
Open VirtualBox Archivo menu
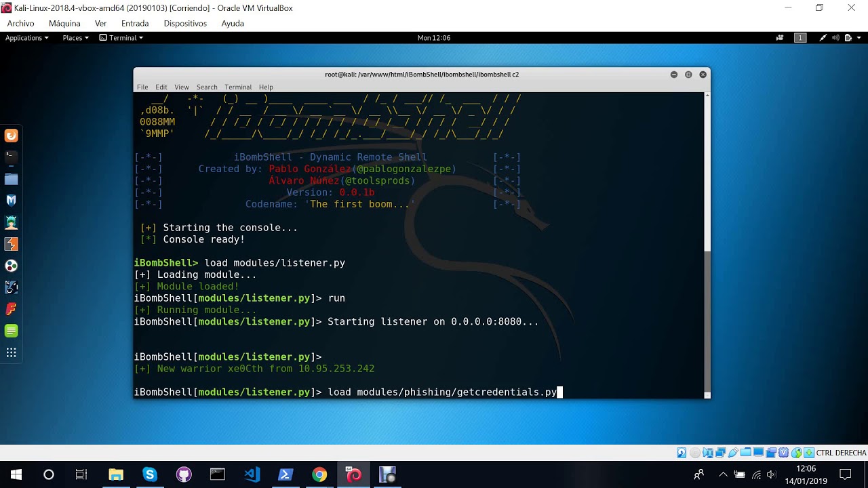pos(21,23)
